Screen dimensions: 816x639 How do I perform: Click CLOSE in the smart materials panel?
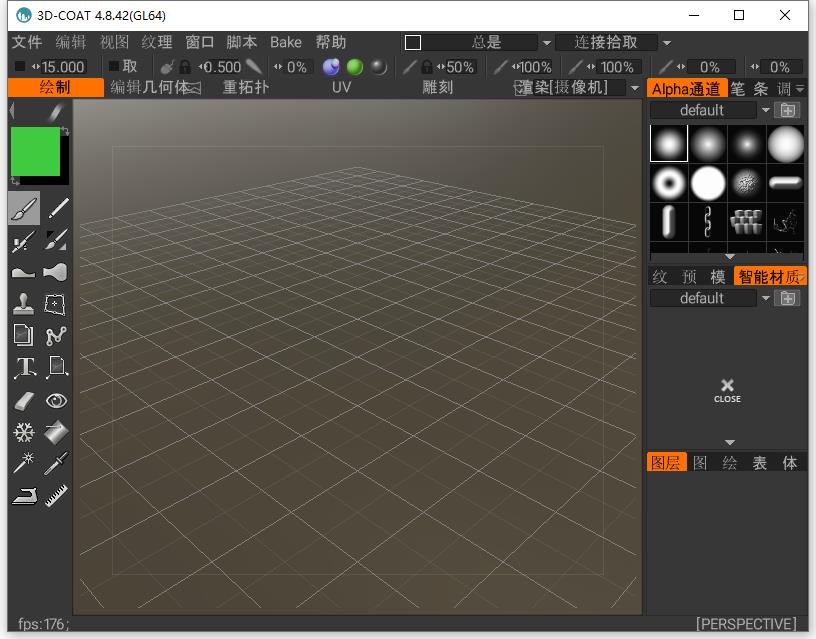[x=727, y=390]
